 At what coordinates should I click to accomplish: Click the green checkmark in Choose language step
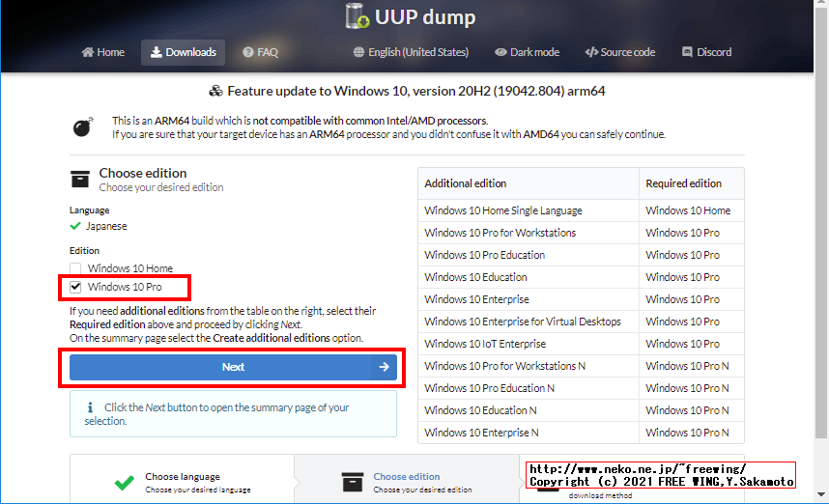[x=125, y=483]
